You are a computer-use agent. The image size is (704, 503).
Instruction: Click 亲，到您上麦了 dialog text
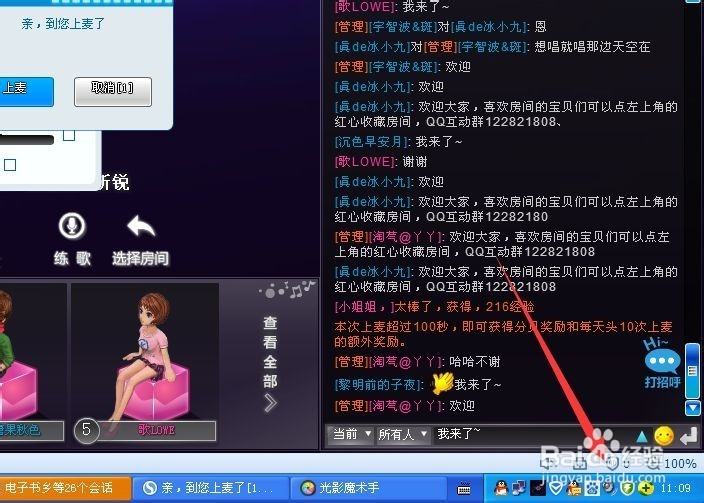(63, 23)
